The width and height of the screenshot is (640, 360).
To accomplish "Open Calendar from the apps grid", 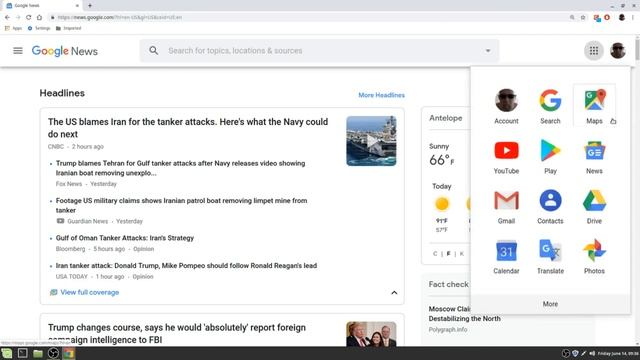I will pyautogui.click(x=506, y=256).
